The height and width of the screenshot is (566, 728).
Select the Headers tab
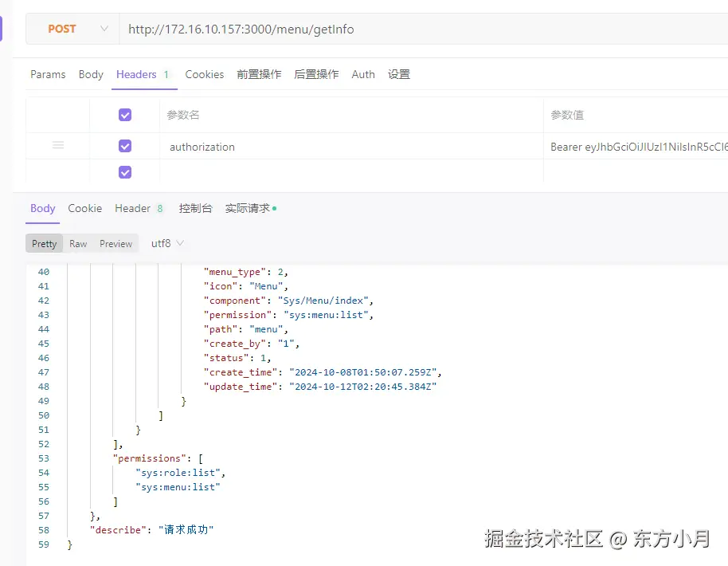click(143, 74)
